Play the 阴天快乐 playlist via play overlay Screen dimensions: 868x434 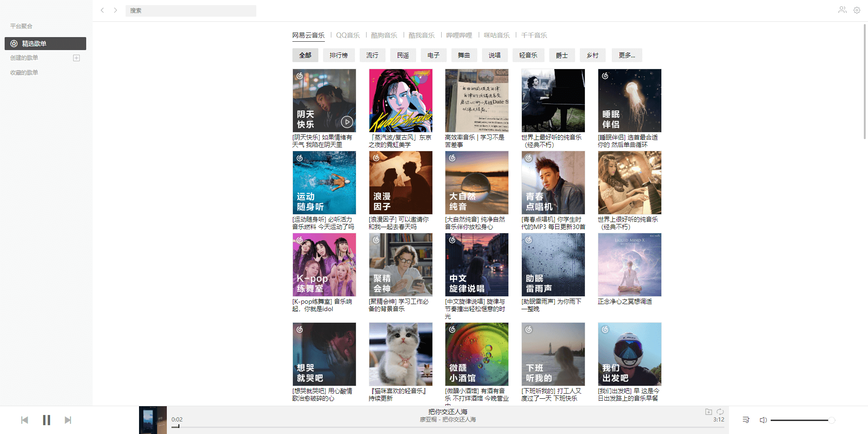[347, 122]
